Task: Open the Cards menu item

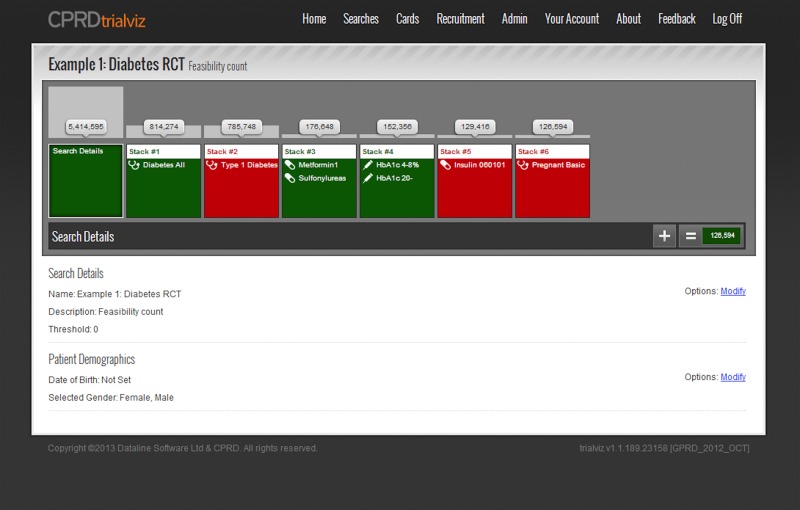Action: [407, 19]
